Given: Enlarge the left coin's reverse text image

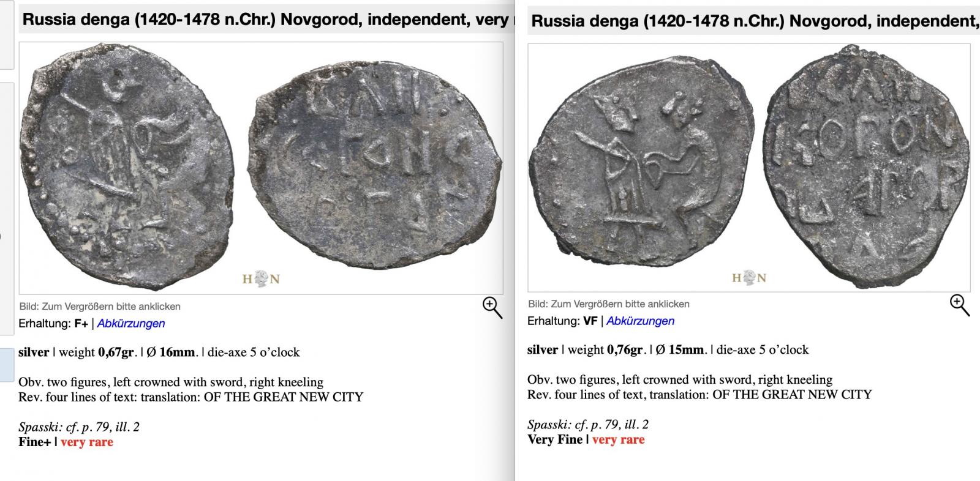Looking at the screenshot, I should point(378,176).
